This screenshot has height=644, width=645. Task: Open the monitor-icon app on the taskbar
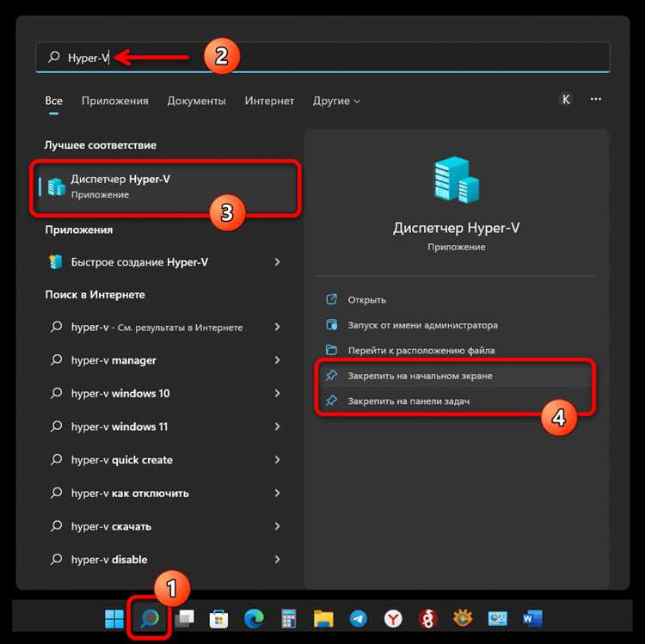click(x=497, y=618)
